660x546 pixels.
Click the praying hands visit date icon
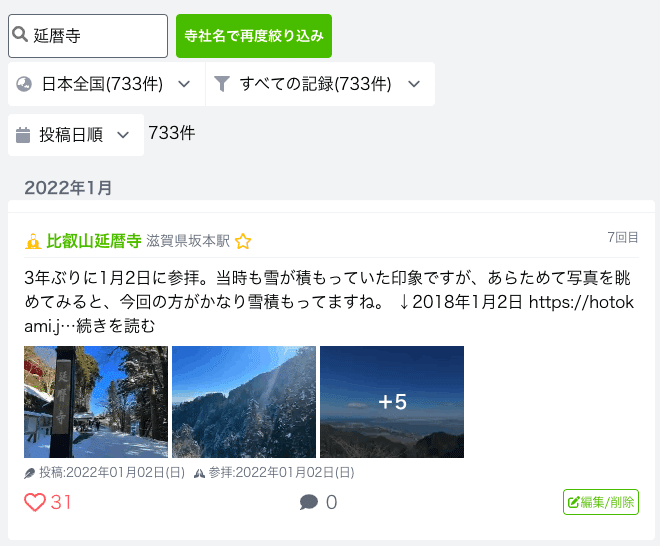click(200, 473)
